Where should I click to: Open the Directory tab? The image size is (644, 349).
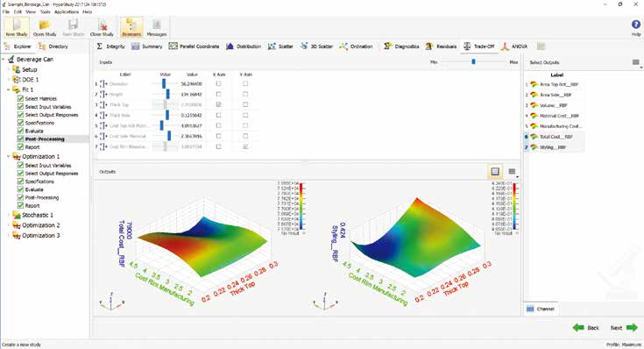[x=53, y=46]
